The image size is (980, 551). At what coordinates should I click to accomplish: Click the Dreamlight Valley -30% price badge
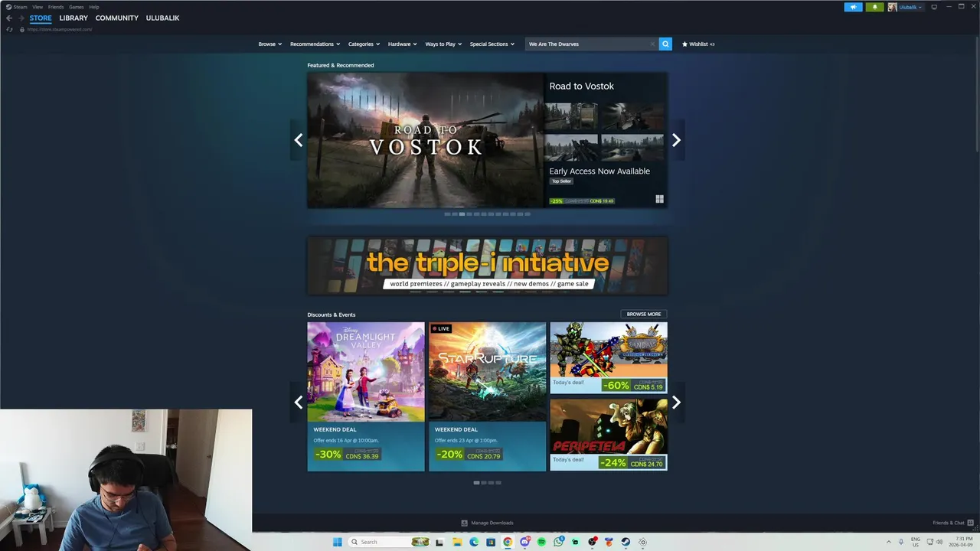coord(347,454)
